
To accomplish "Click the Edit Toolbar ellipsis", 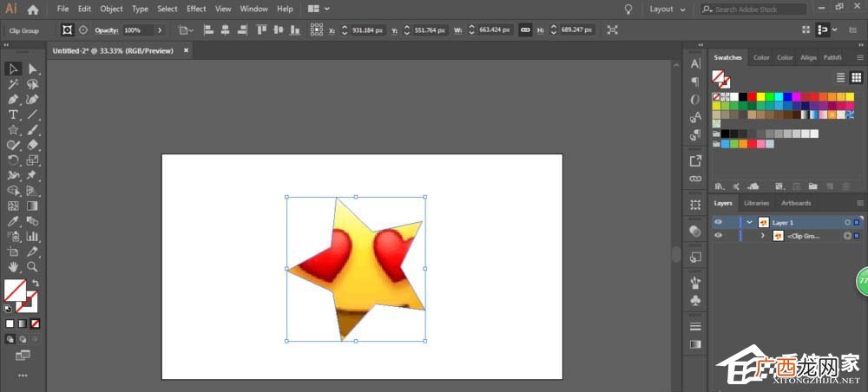I will (23, 376).
